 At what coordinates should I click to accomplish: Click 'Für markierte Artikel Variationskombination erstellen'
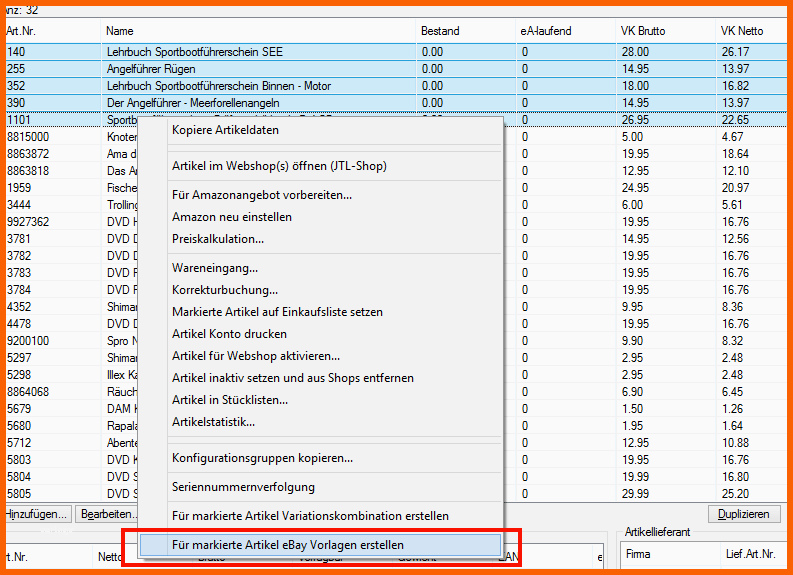[320, 516]
